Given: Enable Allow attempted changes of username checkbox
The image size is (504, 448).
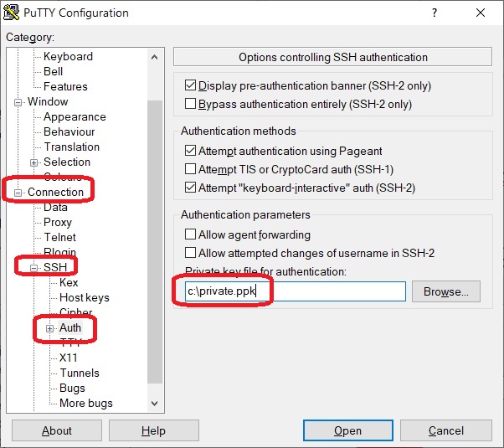Looking at the screenshot, I should [190, 253].
